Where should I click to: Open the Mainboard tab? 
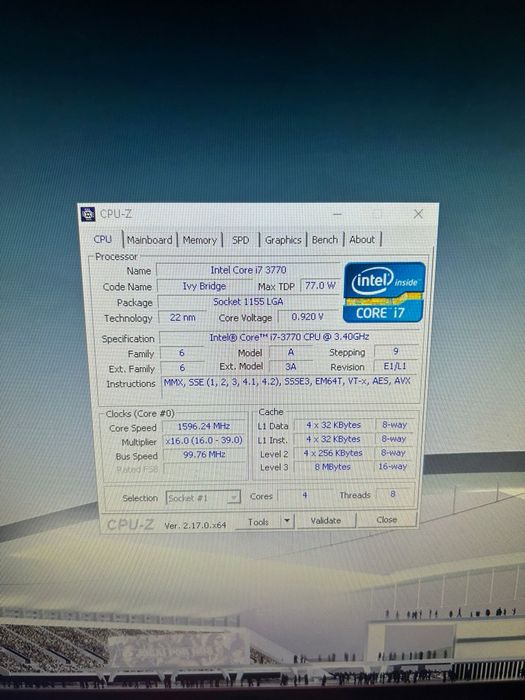tap(150, 240)
